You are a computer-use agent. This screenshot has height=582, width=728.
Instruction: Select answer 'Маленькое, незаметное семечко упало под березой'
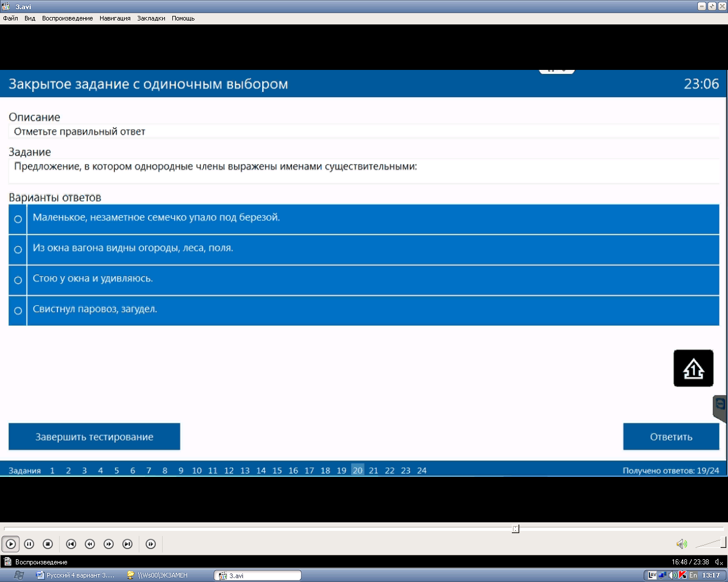click(364, 219)
